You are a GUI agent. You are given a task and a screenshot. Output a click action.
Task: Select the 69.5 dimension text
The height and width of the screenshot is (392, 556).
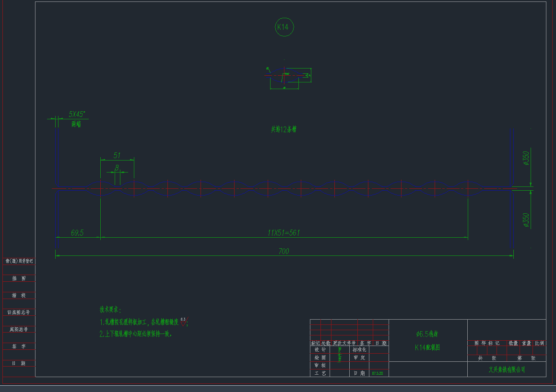pos(78,232)
